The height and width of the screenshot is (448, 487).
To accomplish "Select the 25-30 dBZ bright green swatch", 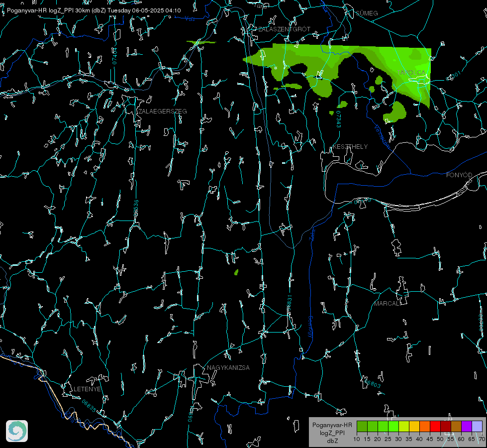I will pyautogui.click(x=393, y=426).
